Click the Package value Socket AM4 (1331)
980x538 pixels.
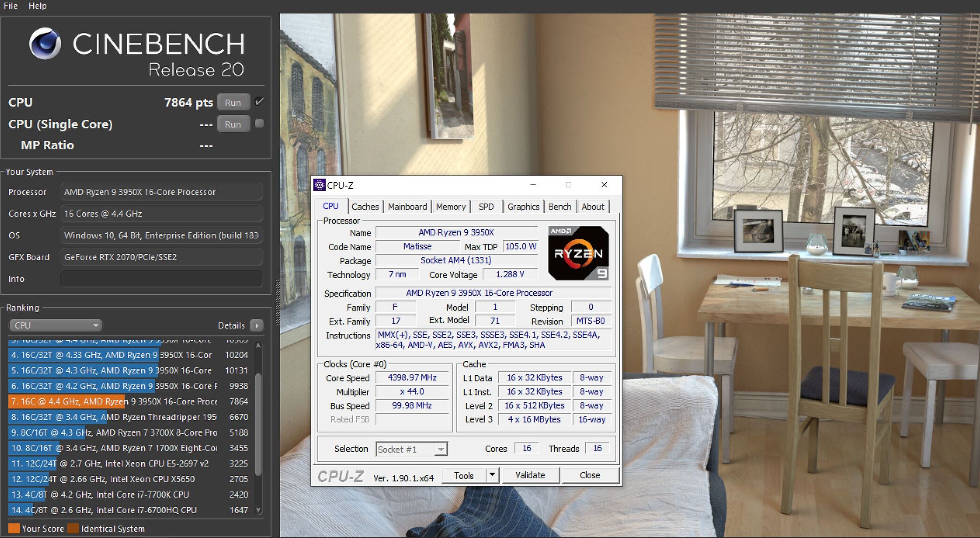(x=457, y=260)
